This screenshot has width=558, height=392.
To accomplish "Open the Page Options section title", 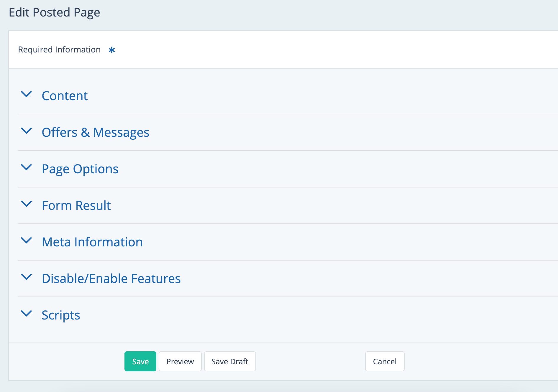I will pyautogui.click(x=80, y=169).
